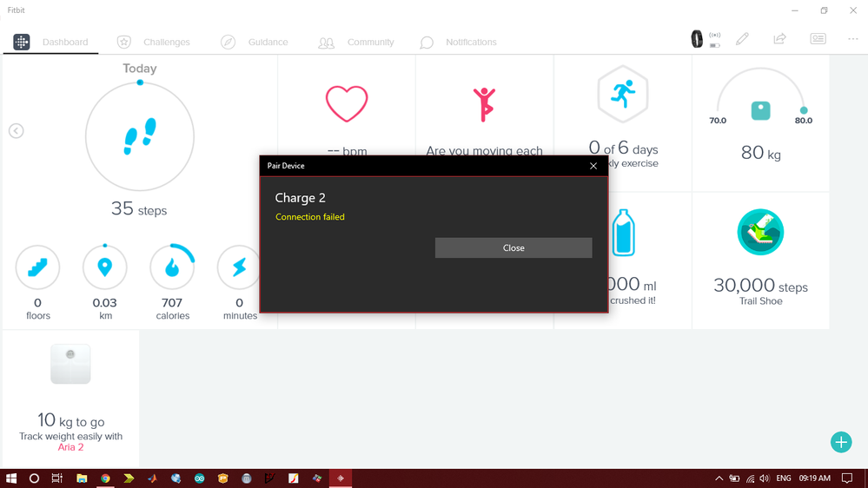Open the Windows Start menu
Screen dimensions: 868x488
tap(11, 478)
